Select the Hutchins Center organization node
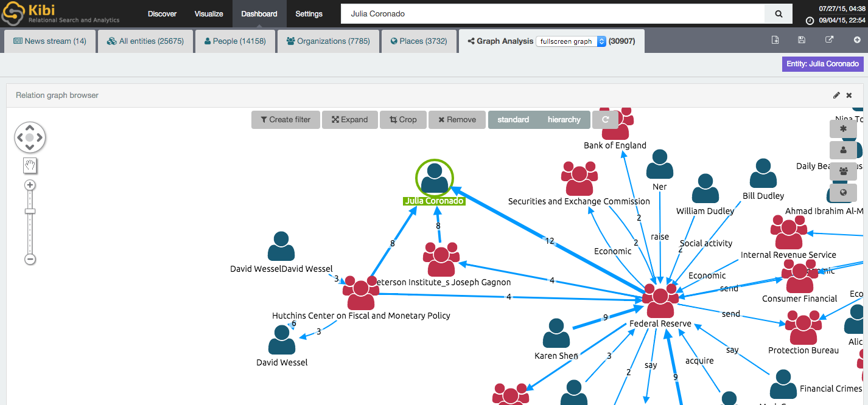Viewport: 868px width, 405px height. click(361, 292)
